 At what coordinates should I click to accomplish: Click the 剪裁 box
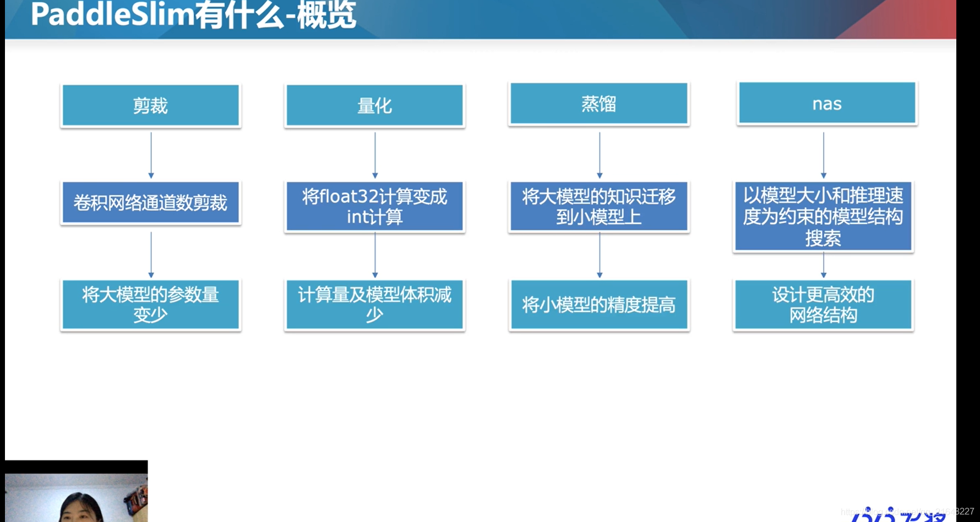(x=150, y=105)
